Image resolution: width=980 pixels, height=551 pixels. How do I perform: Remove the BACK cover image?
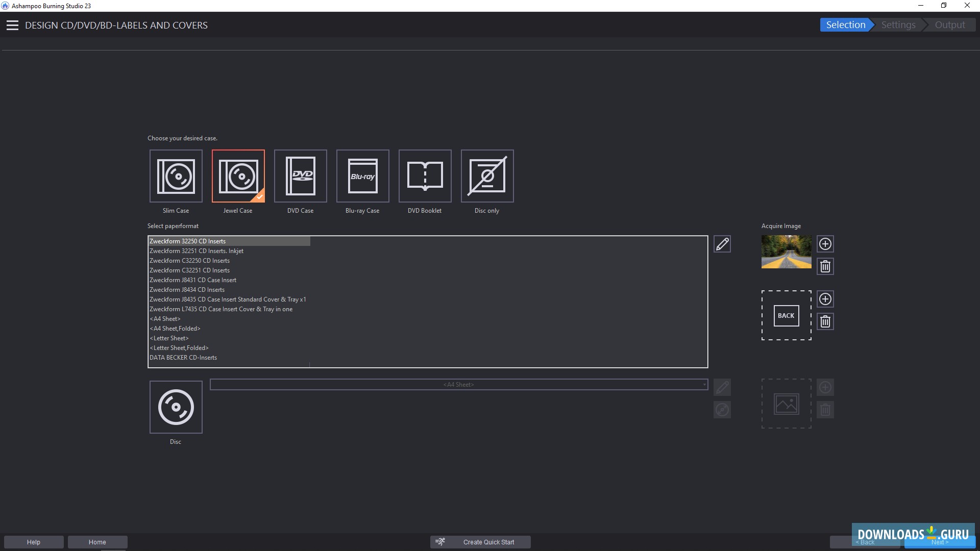(825, 321)
